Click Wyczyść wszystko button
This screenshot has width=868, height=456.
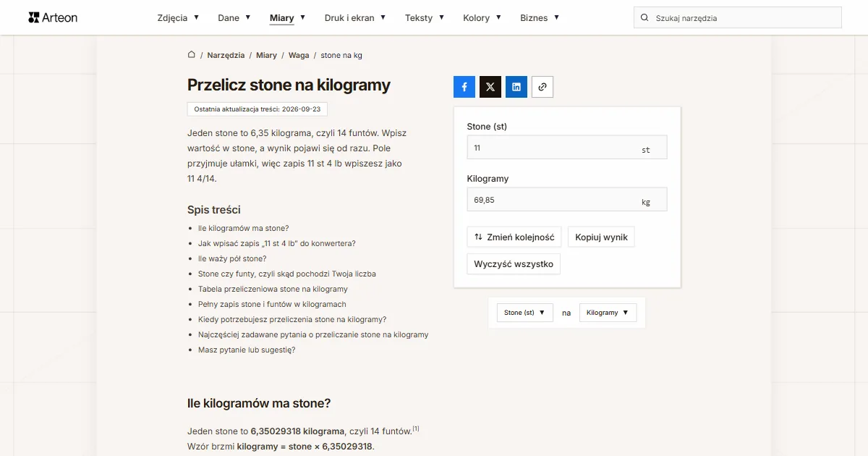(x=514, y=264)
